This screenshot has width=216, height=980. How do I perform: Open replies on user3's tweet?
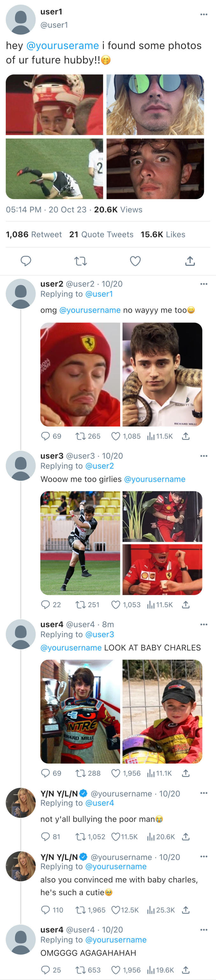[x=46, y=605]
